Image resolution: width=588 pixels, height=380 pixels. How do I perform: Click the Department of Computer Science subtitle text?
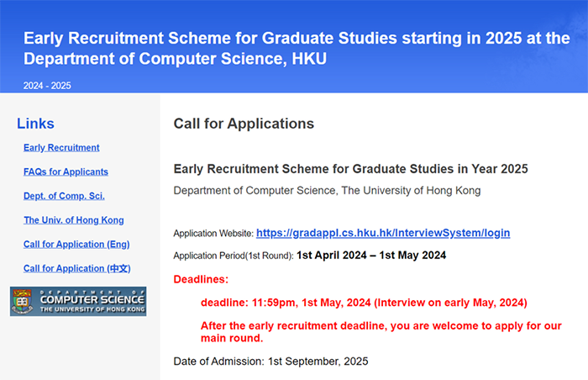coord(327,190)
